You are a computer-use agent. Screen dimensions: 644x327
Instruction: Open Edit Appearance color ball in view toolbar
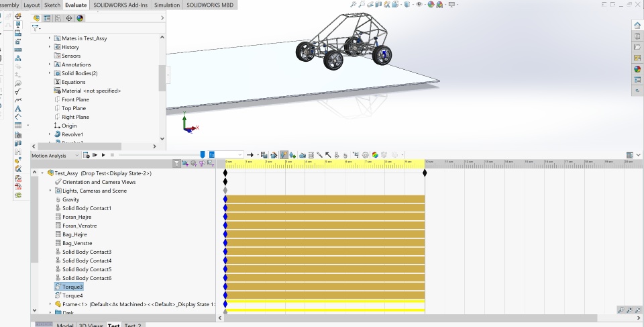[x=431, y=5]
